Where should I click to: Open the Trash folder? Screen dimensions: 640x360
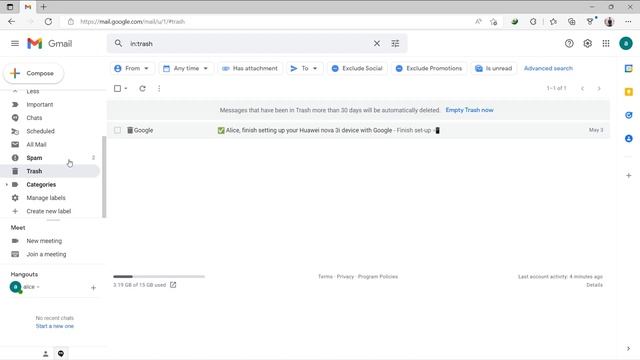click(x=34, y=171)
